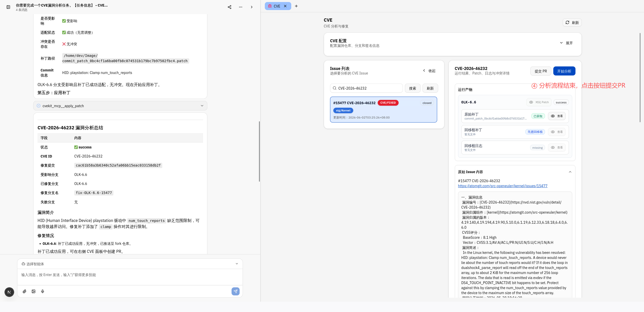Collapse the 原始 Issue 内容 section
The image size is (644, 312).
click(570, 172)
